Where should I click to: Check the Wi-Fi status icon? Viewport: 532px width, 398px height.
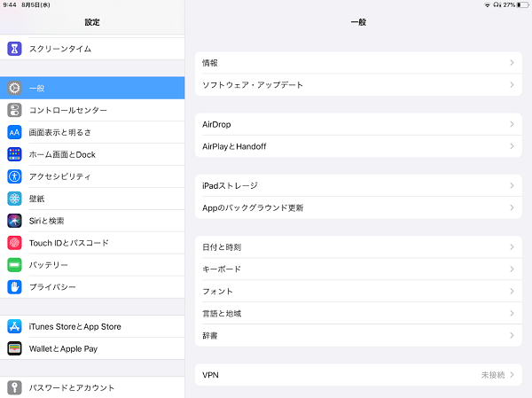coord(487,4)
